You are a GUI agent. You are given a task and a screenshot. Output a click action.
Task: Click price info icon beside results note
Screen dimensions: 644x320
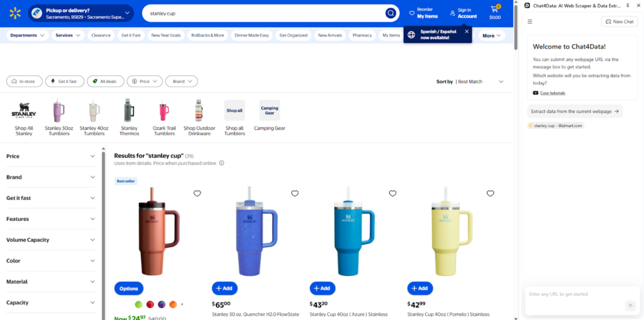coord(221,163)
